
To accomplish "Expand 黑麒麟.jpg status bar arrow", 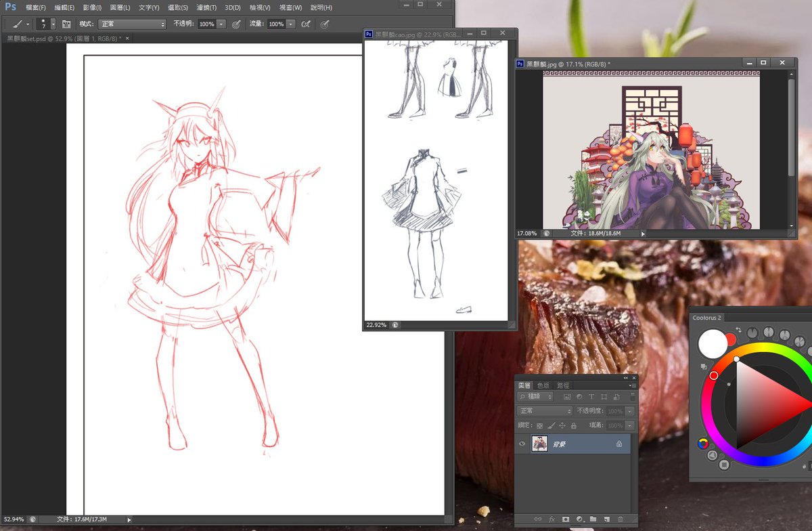I will point(643,233).
